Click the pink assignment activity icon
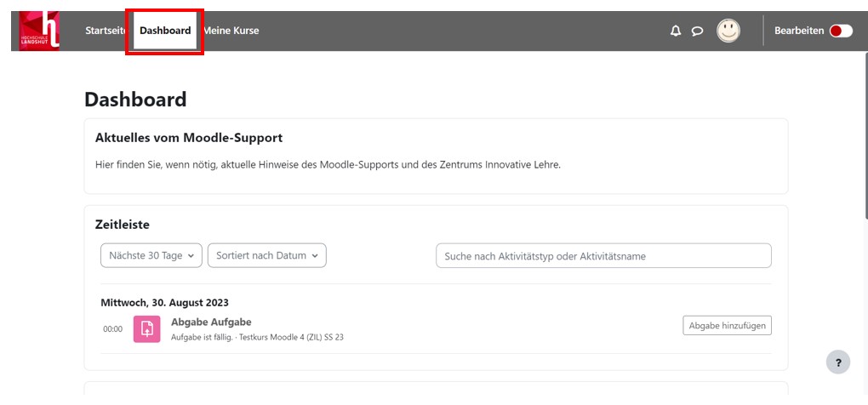The height and width of the screenshot is (405, 868). [x=147, y=329]
